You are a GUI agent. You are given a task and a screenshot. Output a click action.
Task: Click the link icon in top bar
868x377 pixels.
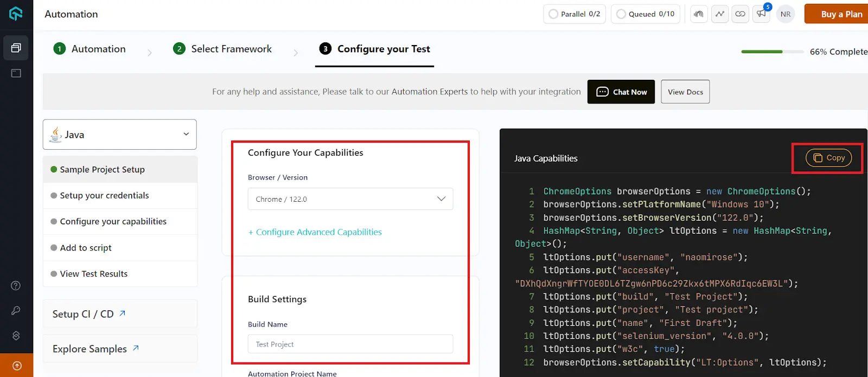pyautogui.click(x=741, y=14)
